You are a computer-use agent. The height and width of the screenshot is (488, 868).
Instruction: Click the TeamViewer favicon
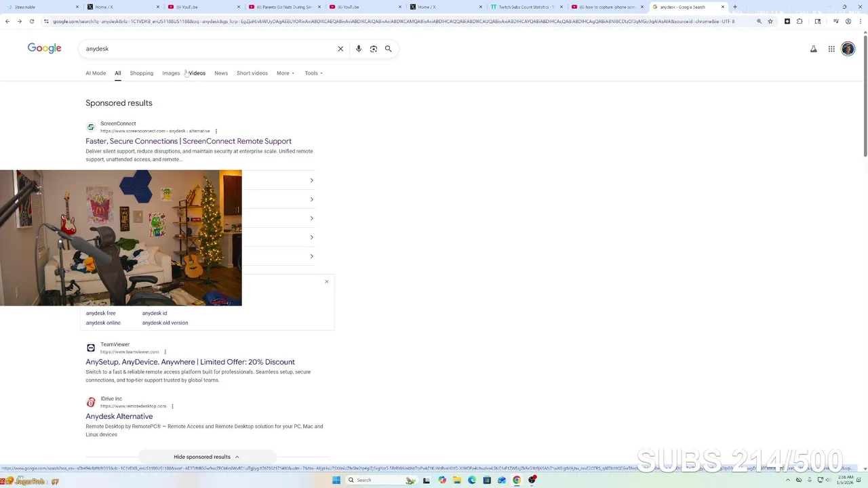point(91,348)
